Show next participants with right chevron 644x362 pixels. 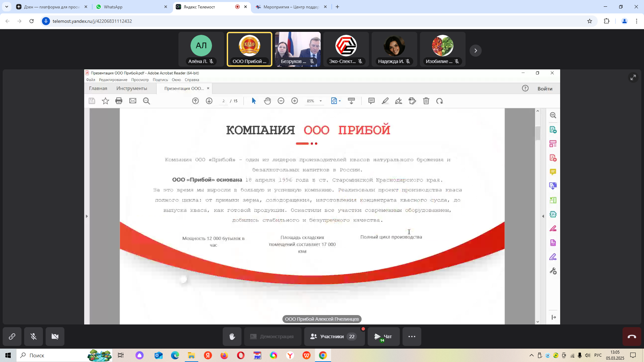click(475, 51)
